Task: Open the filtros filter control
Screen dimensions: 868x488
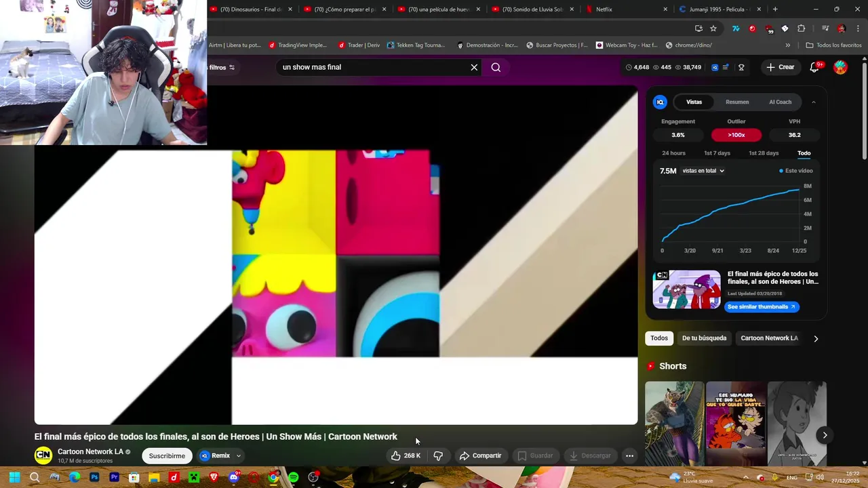Action: click(x=222, y=67)
